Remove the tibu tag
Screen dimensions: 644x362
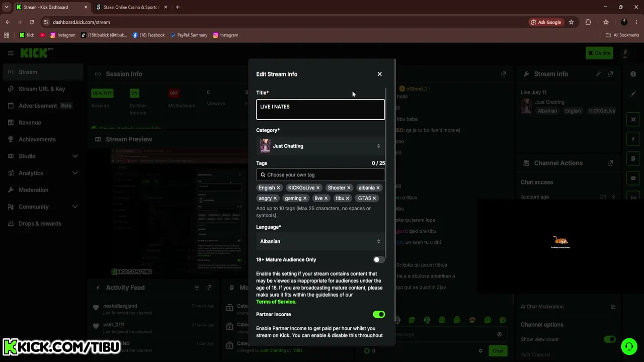pos(348,198)
